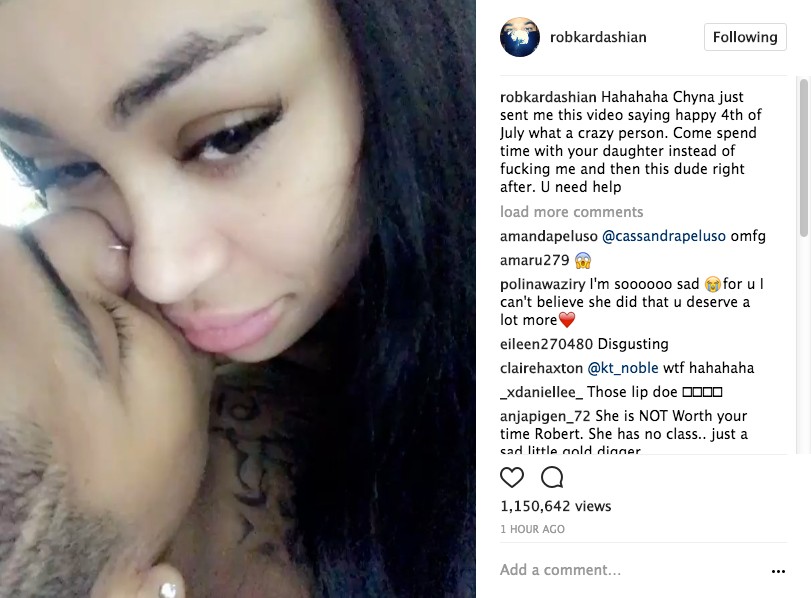811x598 pixels.
Task: Open anjapigen_72 commenter profile
Action: [545, 416]
